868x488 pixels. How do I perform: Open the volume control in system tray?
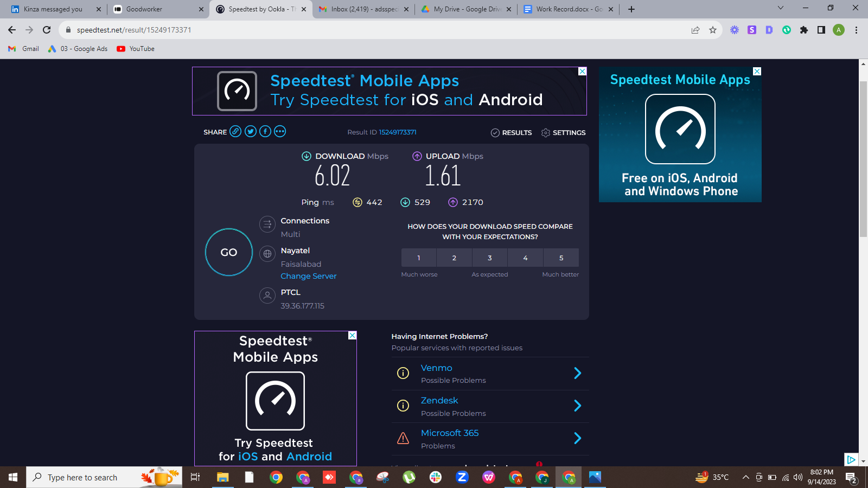pyautogui.click(x=797, y=477)
